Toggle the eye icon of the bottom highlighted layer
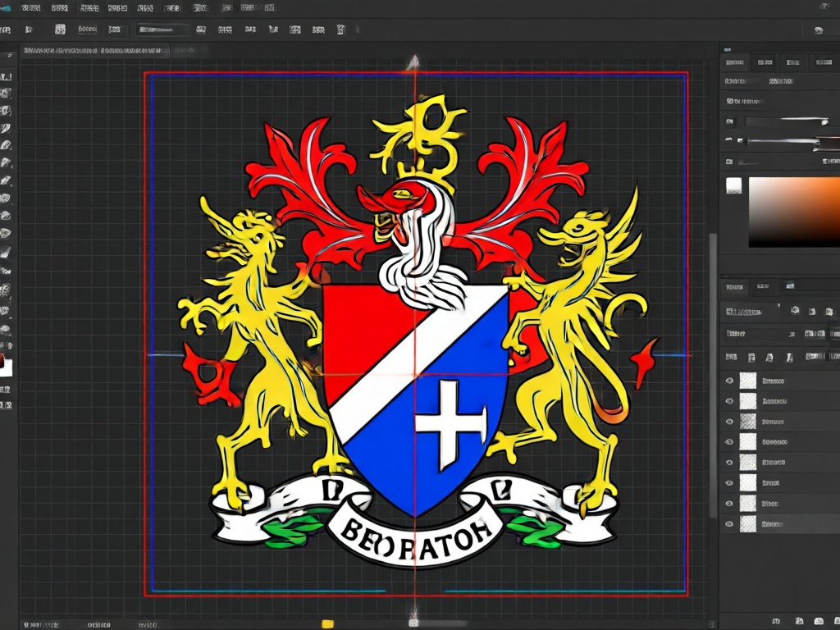Viewport: 840px width, 630px height. [729, 524]
